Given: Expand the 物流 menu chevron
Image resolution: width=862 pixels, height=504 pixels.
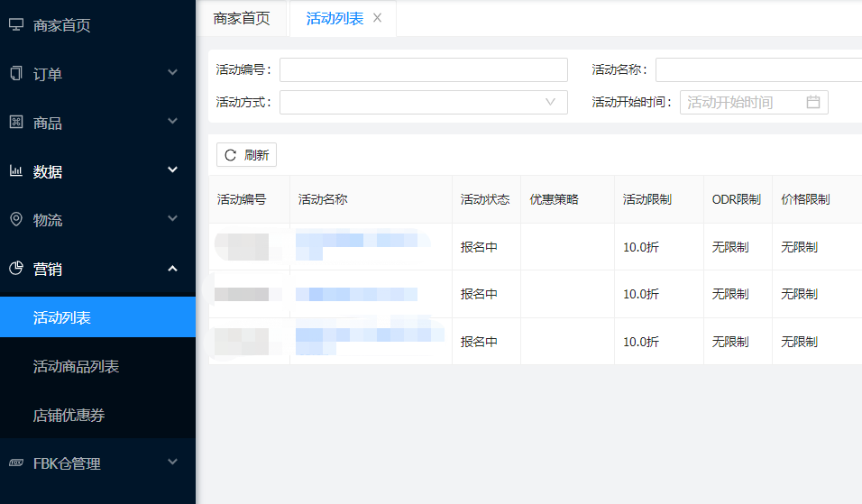Looking at the screenshot, I should click(x=172, y=218).
